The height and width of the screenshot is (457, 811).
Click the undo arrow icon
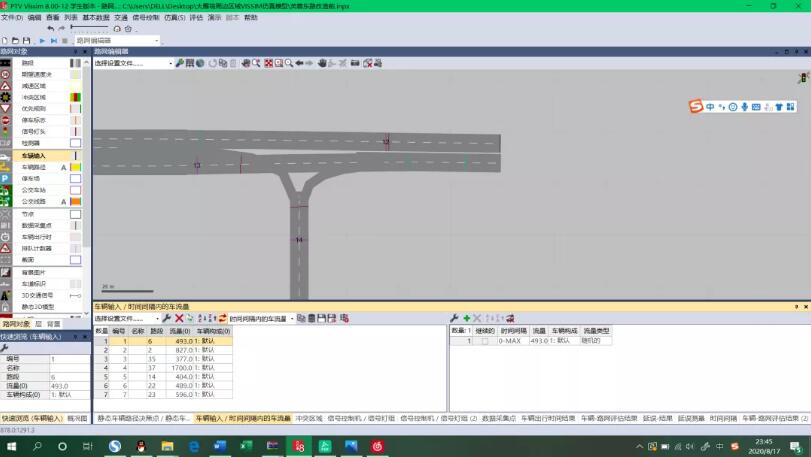pos(50,28)
